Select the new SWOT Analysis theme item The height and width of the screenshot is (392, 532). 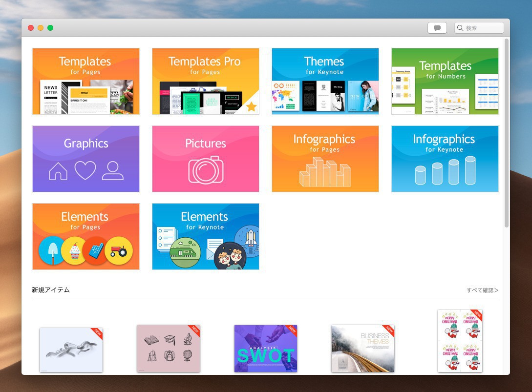266,348
